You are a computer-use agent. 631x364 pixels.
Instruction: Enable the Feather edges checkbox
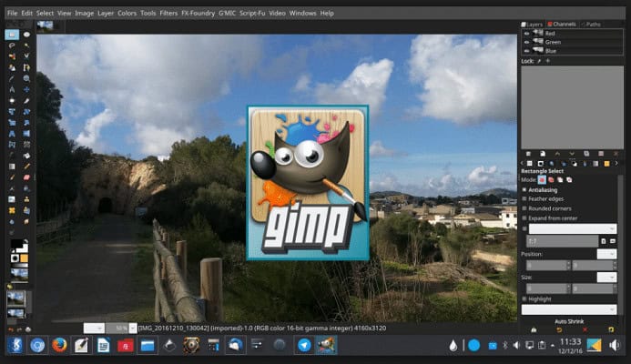click(524, 198)
